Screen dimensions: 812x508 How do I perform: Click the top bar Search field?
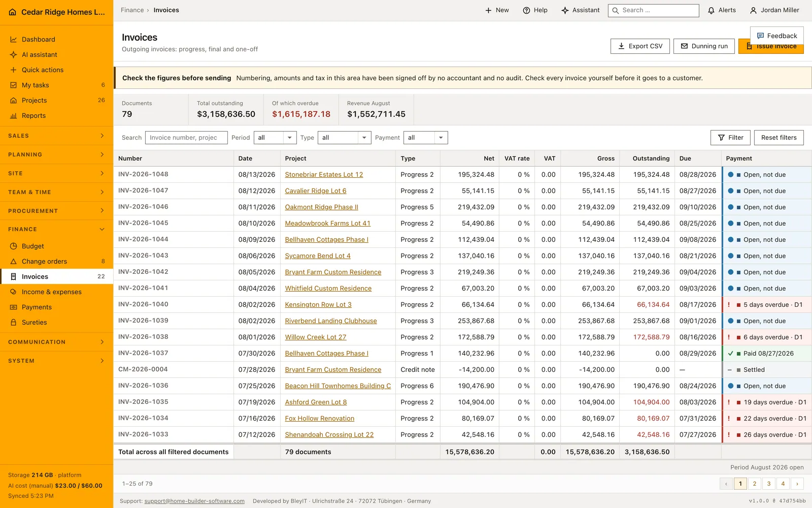654,10
